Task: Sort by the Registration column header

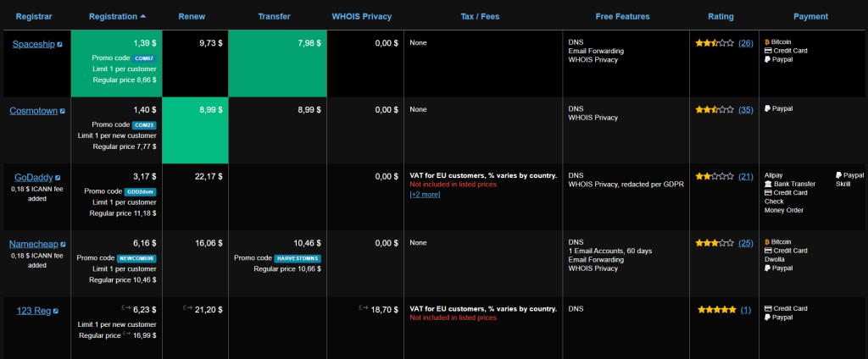Action: click(113, 16)
